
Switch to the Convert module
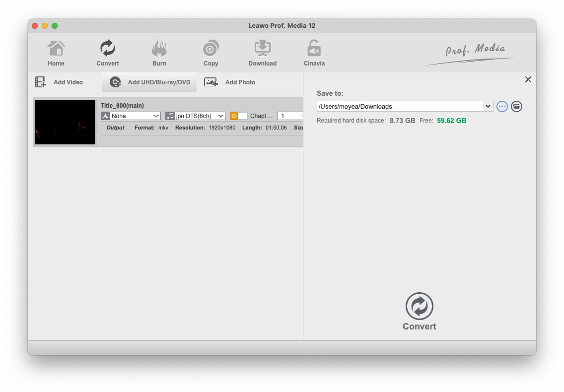108,53
